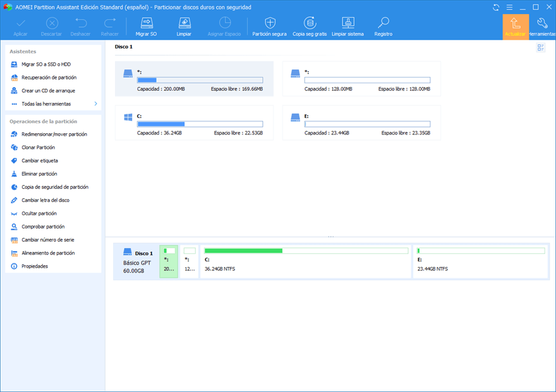The height and width of the screenshot is (392, 556).
Task: Launch Limpiar sistema tool
Action: coord(347,27)
